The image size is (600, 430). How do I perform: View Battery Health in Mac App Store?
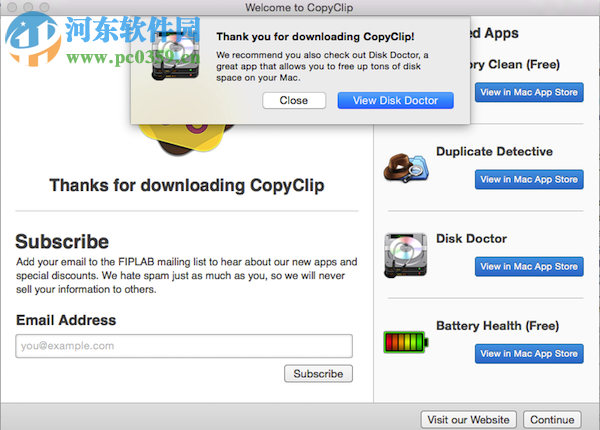[x=529, y=353]
